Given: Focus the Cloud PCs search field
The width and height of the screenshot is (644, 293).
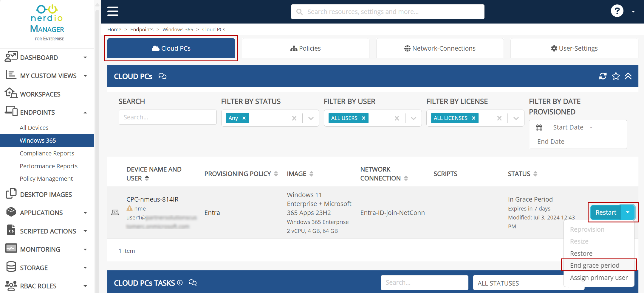Looking at the screenshot, I should click(x=168, y=117).
